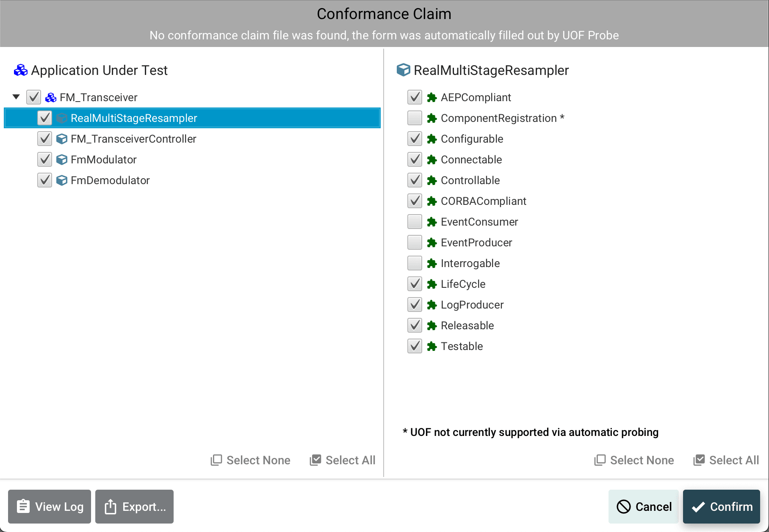Click the Select All icon on right panel

700,460
